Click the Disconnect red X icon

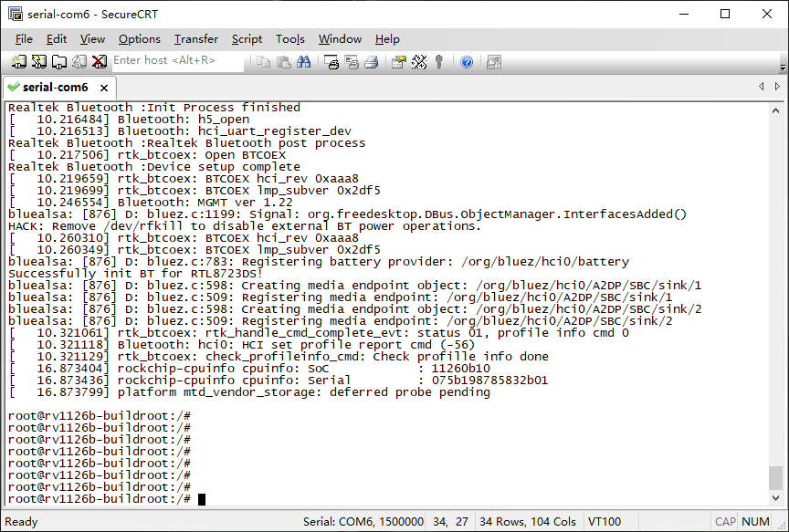pyautogui.click(x=100, y=62)
